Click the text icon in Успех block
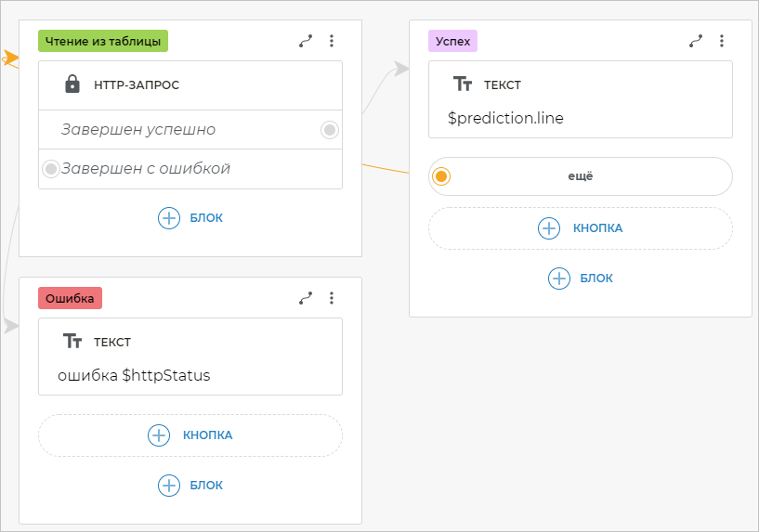 pyautogui.click(x=463, y=84)
